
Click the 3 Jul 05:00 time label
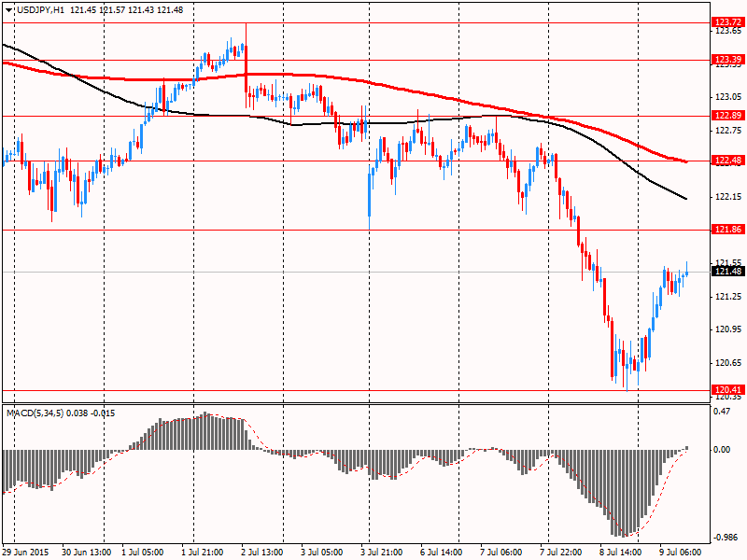click(x=322, y=553)
